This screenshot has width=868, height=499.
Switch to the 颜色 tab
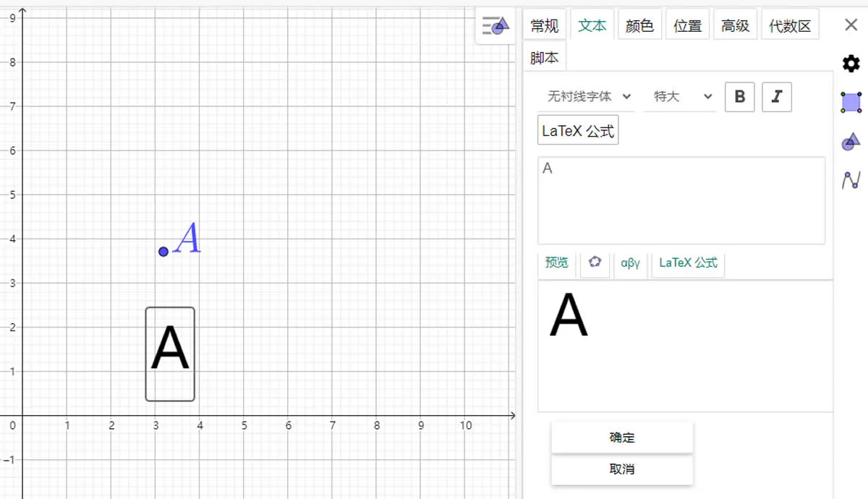(x=639, y=26)
